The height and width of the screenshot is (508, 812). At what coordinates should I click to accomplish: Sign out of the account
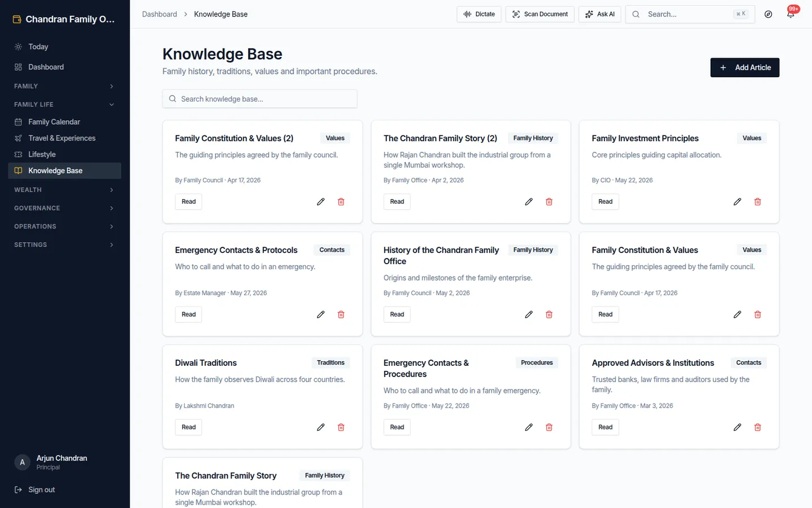click(x=65, y=490)
